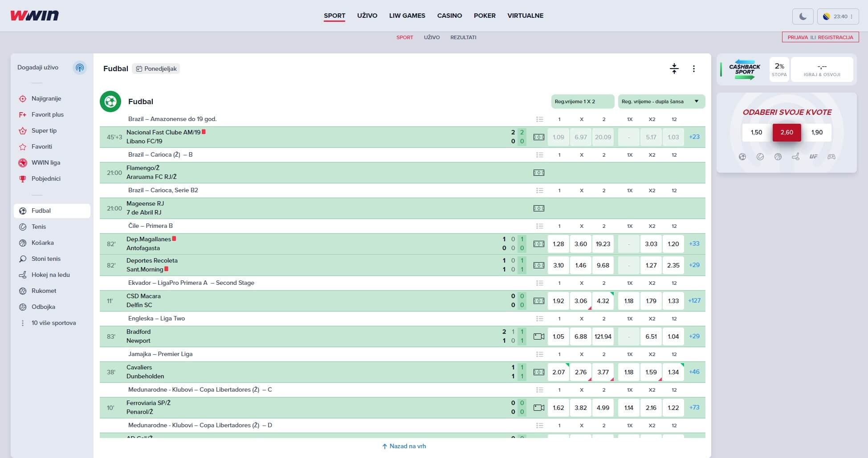Pick double chance 2.16 Ferroviaria match
The image size is (868, 458).
point(651,408)
